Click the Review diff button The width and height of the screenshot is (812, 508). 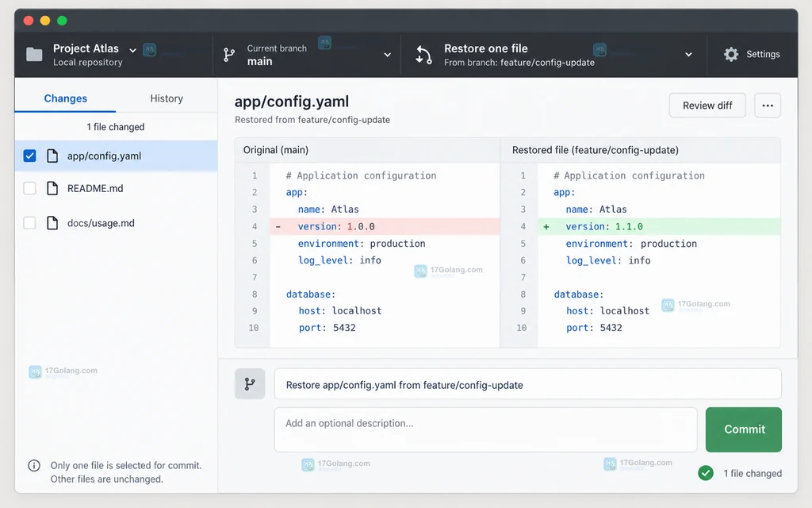click(707, 106)
